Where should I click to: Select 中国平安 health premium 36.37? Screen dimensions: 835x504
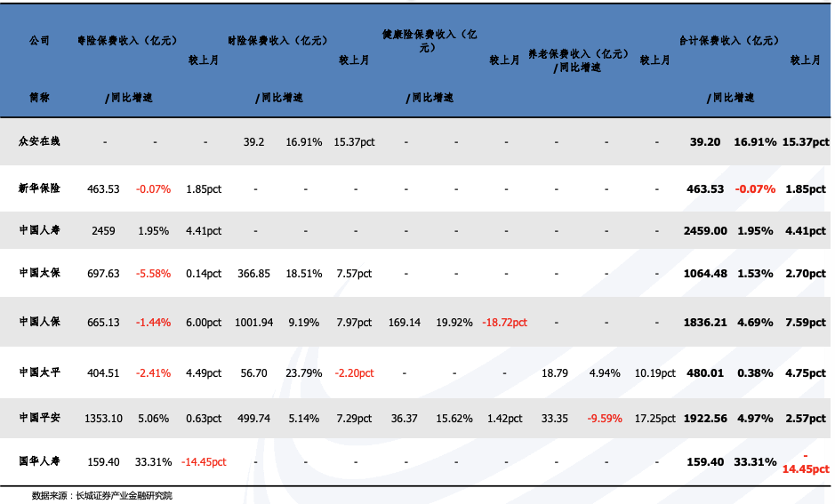(x=405, y=419)
